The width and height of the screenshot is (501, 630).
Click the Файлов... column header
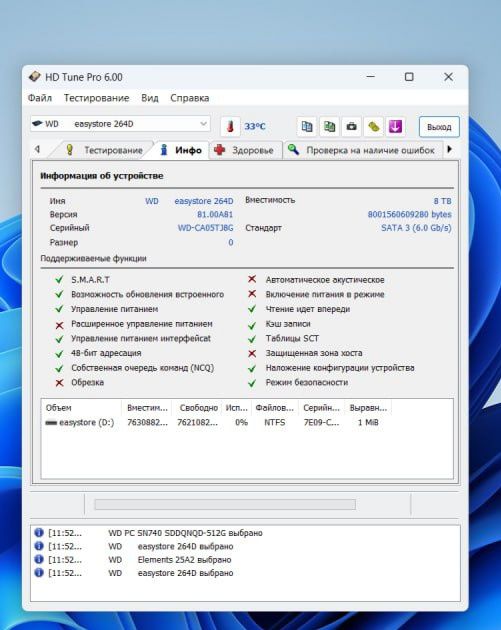tap(275, 408)
